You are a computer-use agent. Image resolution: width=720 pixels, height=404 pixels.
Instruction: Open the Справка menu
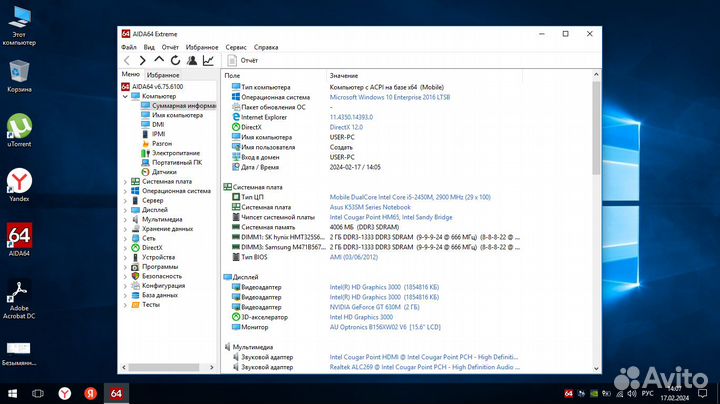(x=266, y=47)
